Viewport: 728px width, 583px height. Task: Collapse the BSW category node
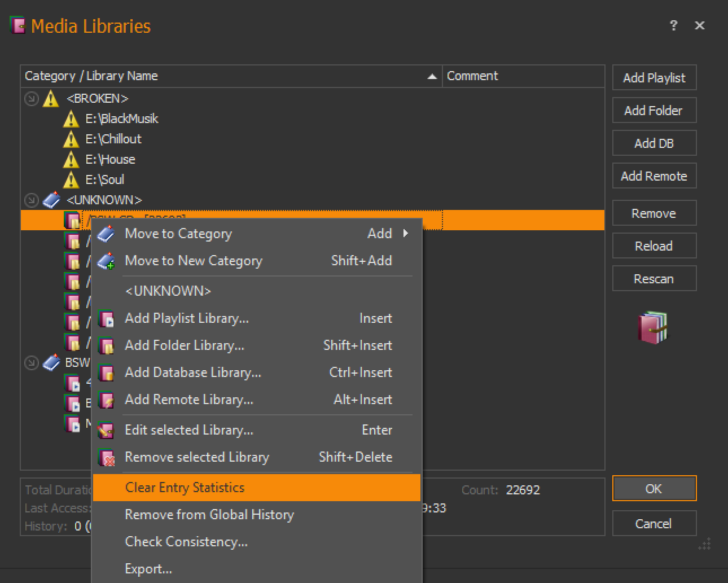pyautogui.click(x=32, y=363)
